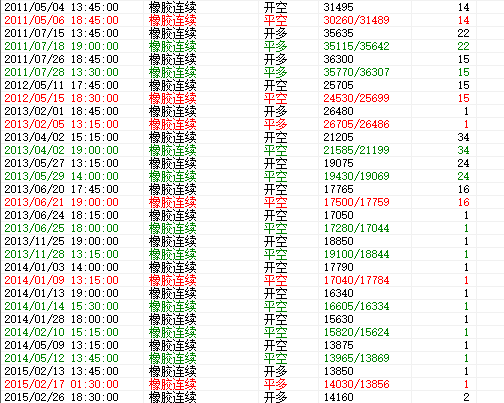Select quantity 24 in the 2013/05/27 row

(463, 163)
